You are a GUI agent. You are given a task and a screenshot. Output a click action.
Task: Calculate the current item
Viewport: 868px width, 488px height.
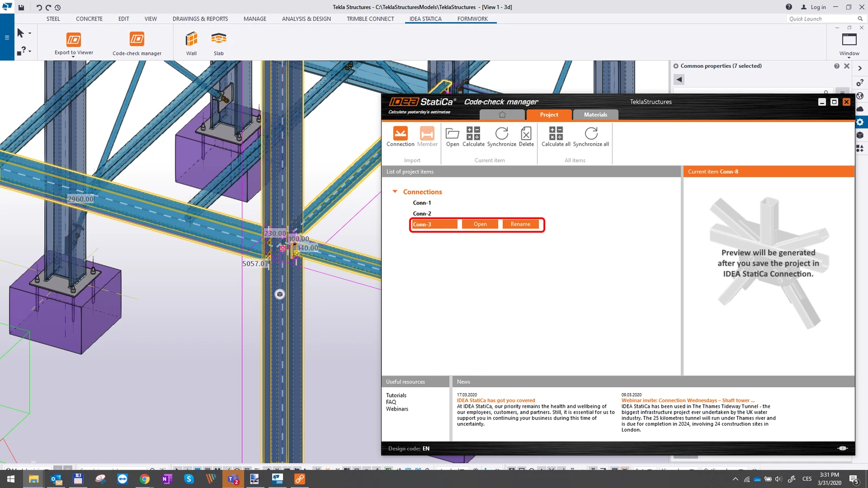point(474,137)
